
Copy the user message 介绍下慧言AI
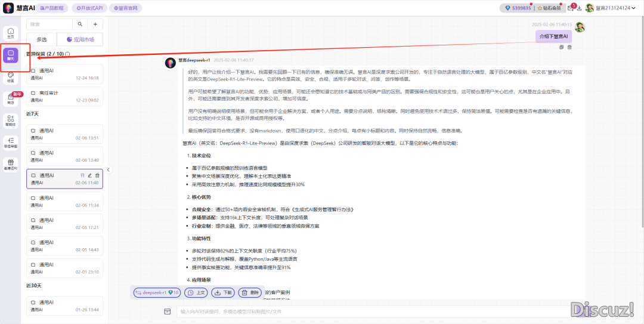(562, 47)
